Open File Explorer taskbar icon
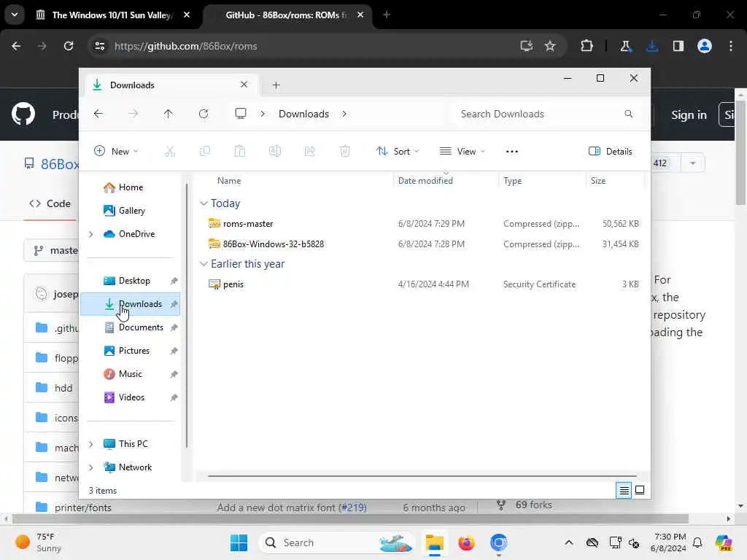The height and width of the screenshot is (560, 747). pos(435,542)
